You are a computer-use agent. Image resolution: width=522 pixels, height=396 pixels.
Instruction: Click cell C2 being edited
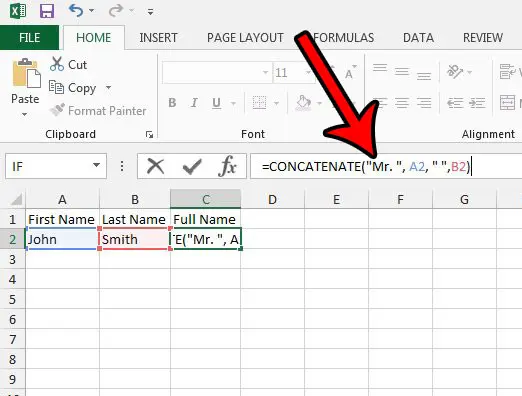(x=206, y=239)
